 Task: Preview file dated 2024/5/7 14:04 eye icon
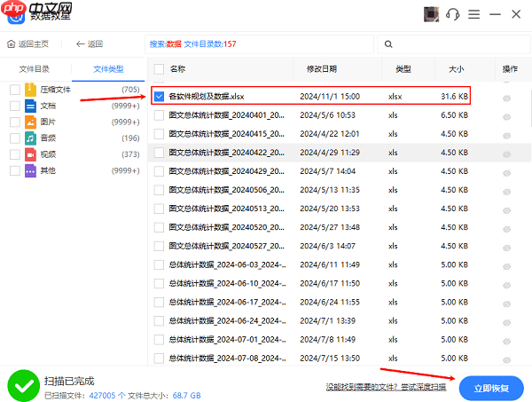pos(506,173)
